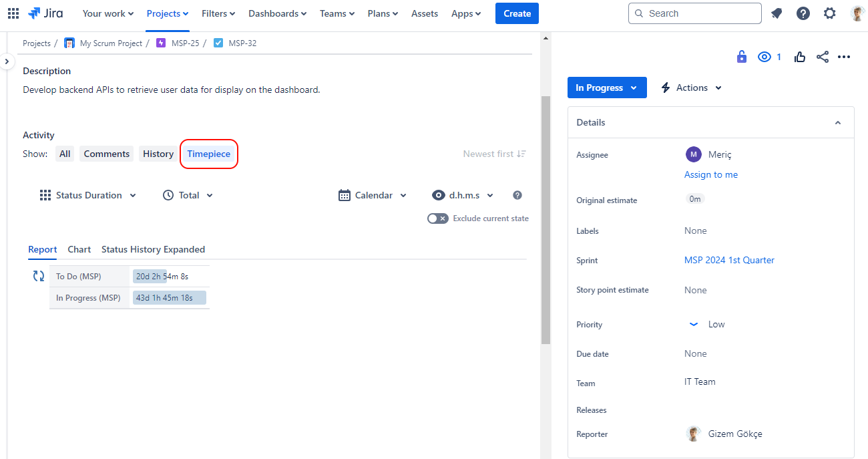This screenshot has height=459, width=868.
Task: Toggle Newest first sort order
Action: coord(494,154)
